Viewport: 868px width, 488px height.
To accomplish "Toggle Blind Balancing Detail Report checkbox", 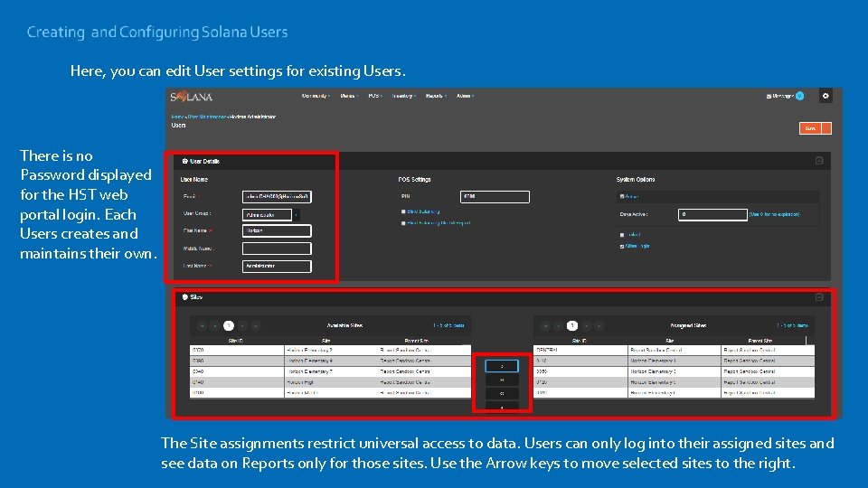I will (403, 223).
